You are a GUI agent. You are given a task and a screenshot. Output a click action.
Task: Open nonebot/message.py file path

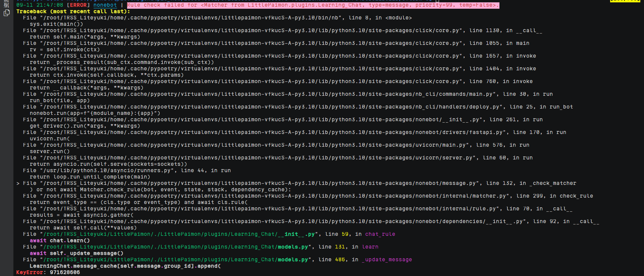click(259, 183)
